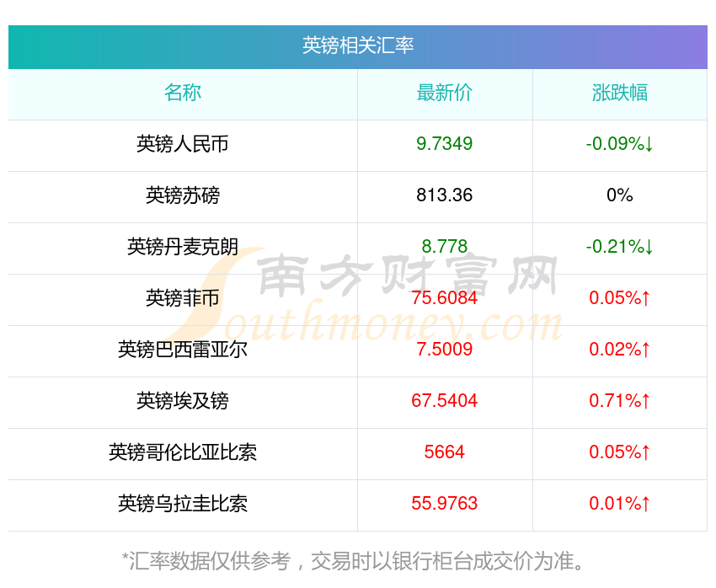Click the price 5664
This screenshot has height=588, width=716.
pos(444,452)
